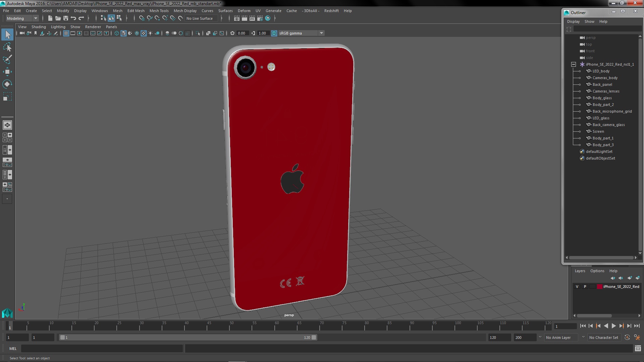This screenshot has width=644, height=362.
Task: Click the red color swatch of iPhone_SE_2022_Red layer
Action: pyautogui.click(x=599, y=287)
